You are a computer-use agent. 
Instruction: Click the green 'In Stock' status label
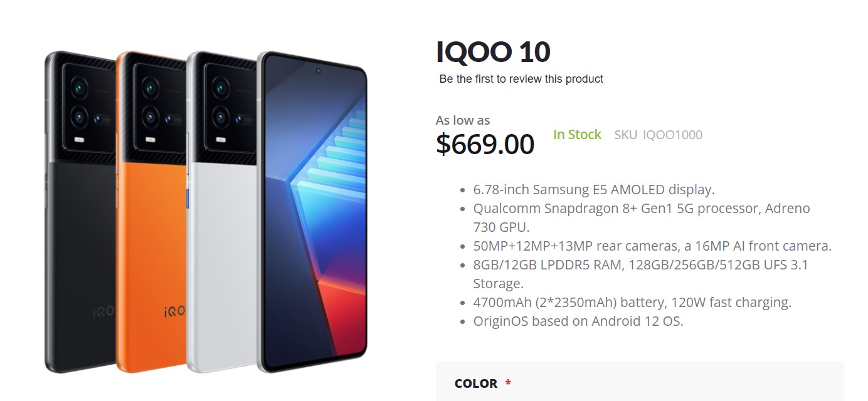coord(577,133)
